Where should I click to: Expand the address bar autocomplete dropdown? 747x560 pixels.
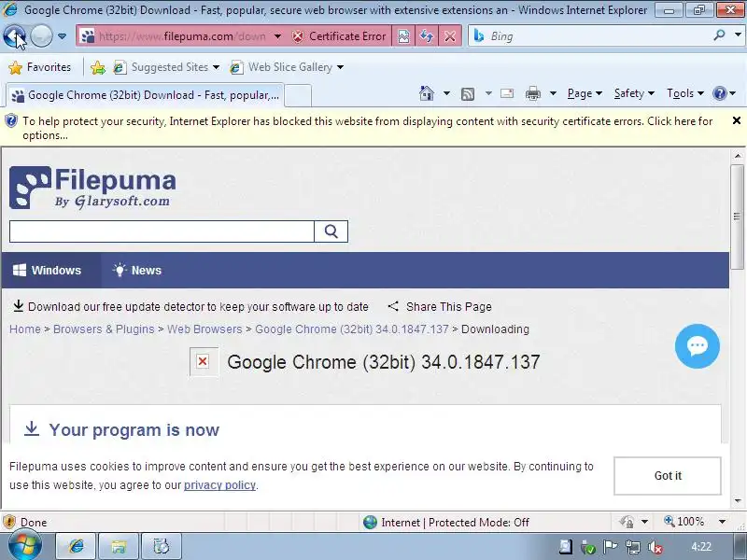(x=277, y=36)
